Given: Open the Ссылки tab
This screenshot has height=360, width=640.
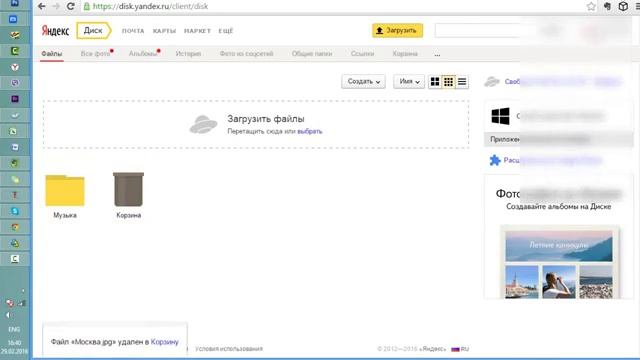Looking at the screenshot, I should pyautogui.click(x=362, y=54).
